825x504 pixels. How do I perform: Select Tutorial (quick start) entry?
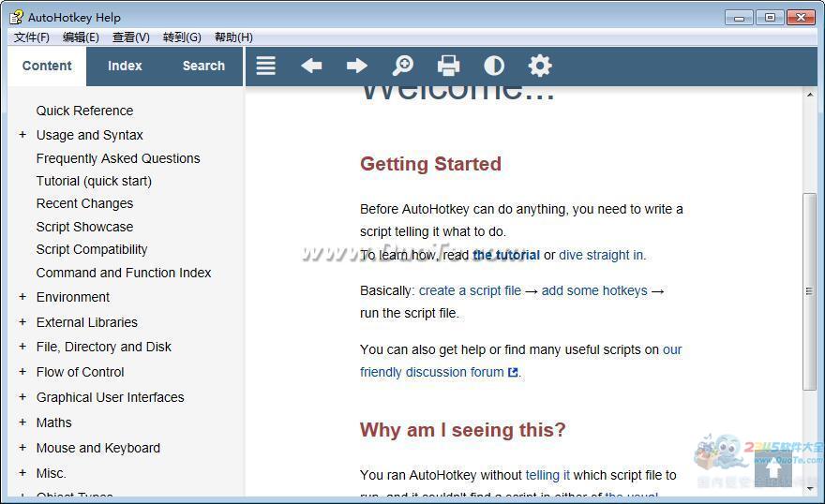pos(94,182)
